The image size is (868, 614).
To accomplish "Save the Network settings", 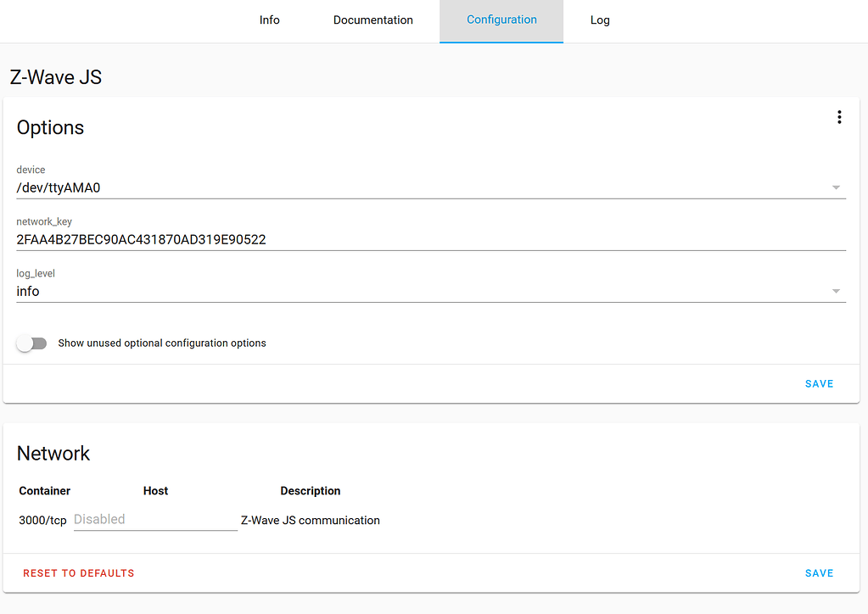I will pos(818,572).
